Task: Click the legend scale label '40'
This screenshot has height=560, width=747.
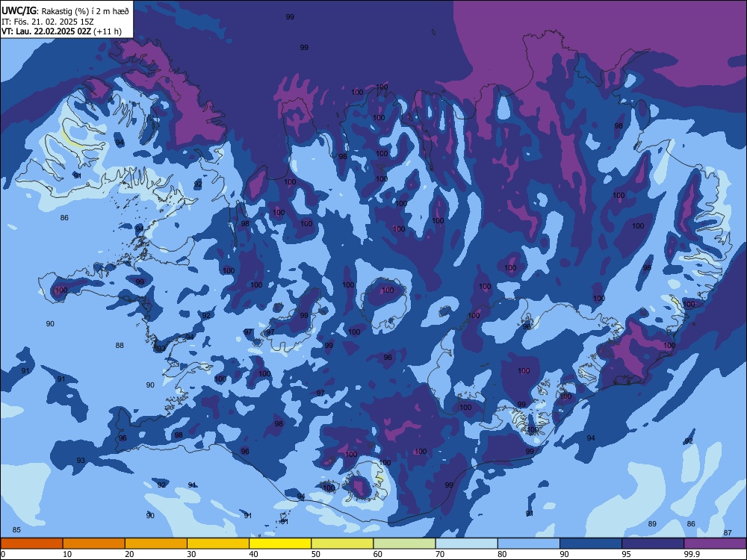Action: pyautogui.click(x=254, y=554)
